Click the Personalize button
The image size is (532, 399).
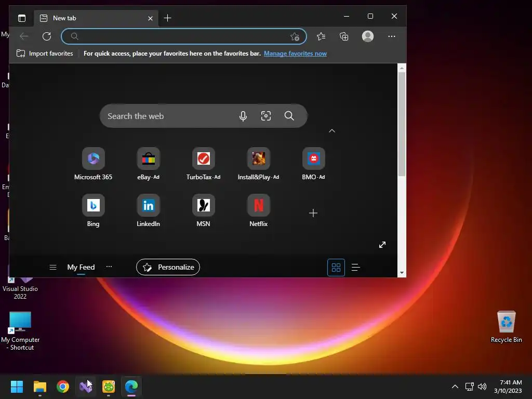click(x=168, y=268)
